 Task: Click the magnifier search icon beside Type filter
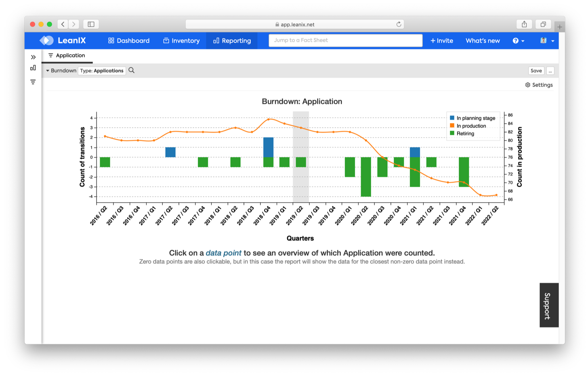tap(132, 70)
